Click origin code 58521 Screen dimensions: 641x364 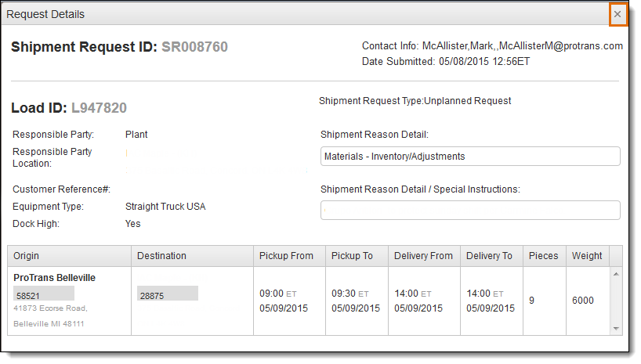[44, 294]
